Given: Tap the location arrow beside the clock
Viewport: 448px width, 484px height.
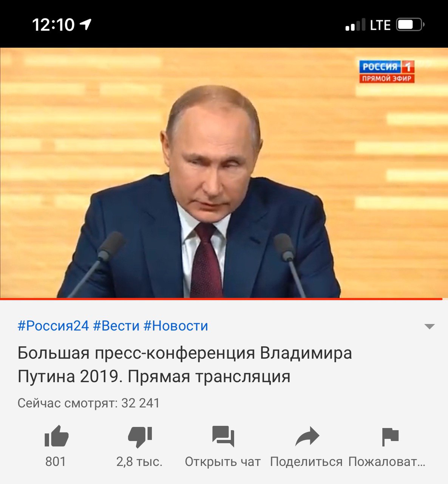Looking at the screenshot, I should (x=86, y=25).
